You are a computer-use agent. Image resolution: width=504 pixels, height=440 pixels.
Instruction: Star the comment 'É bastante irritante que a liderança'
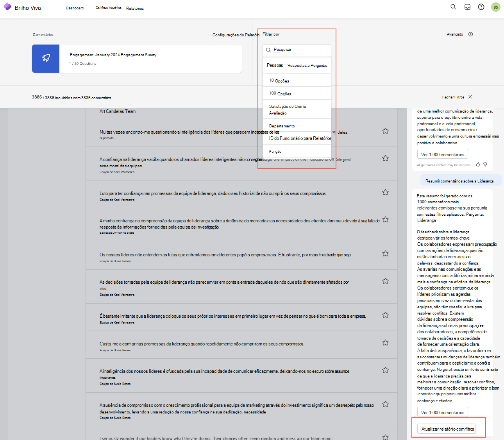[x=385, y=315]
